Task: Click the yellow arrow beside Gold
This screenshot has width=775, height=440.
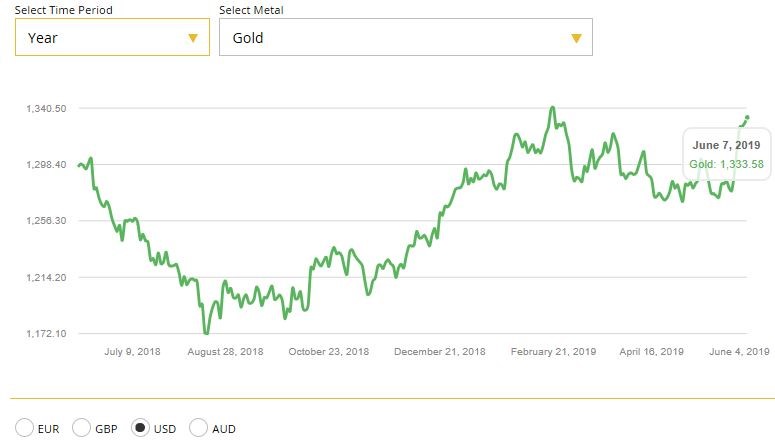Action: click(x=576, y=38)
